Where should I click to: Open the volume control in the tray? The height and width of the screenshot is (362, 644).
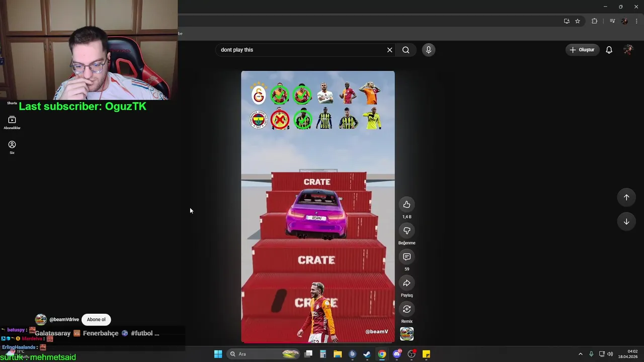610,354
